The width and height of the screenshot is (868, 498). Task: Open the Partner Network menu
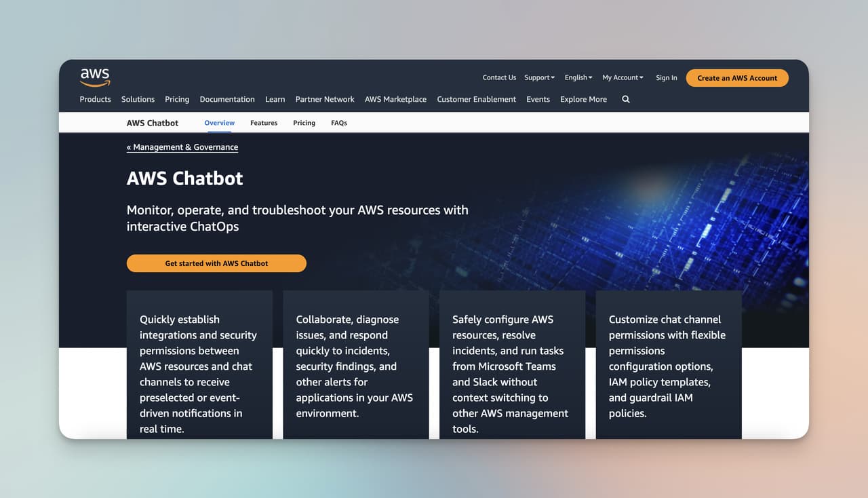click(x=325, y=99)
